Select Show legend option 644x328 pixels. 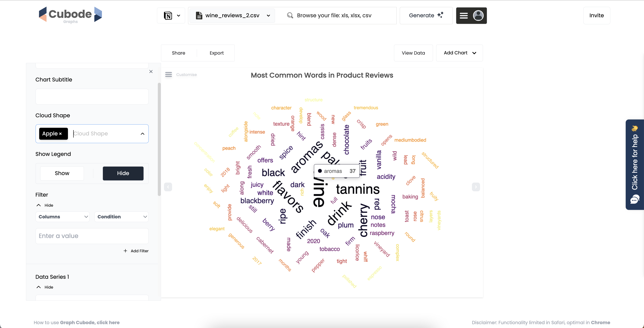[62, 173]
